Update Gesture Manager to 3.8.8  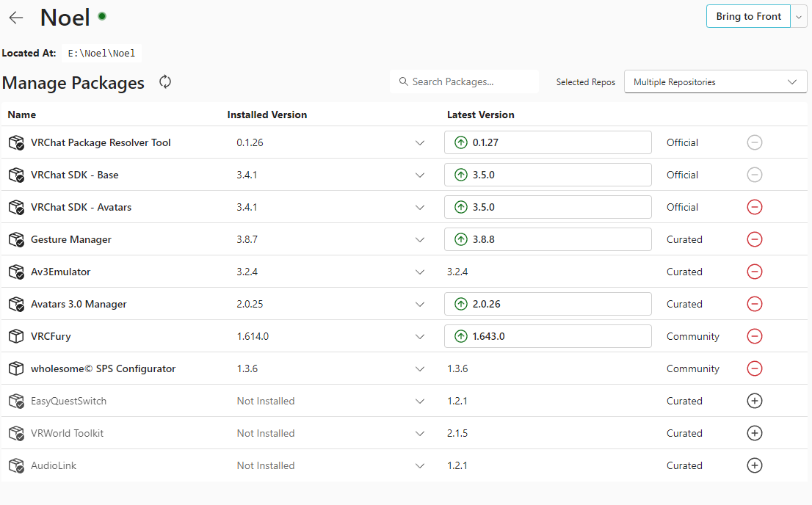point(548,239)
